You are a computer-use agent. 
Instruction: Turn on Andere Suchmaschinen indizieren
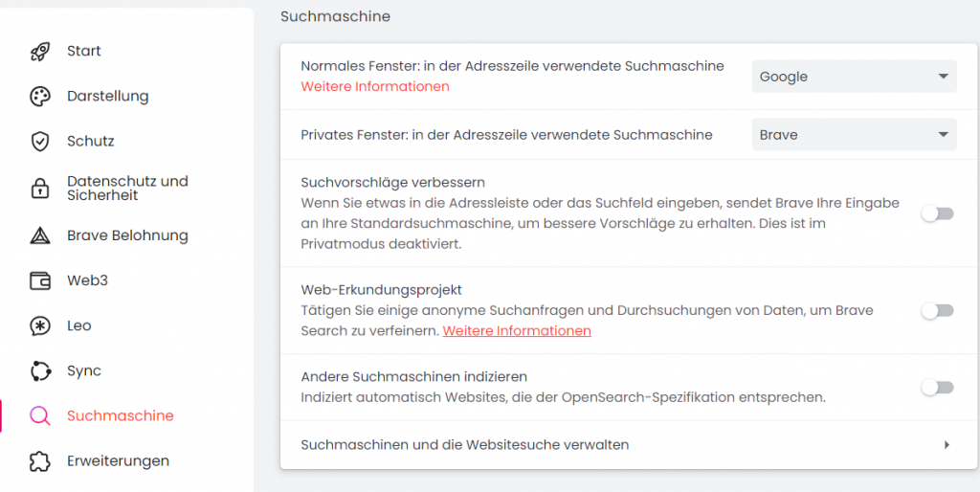pos(937,388)
